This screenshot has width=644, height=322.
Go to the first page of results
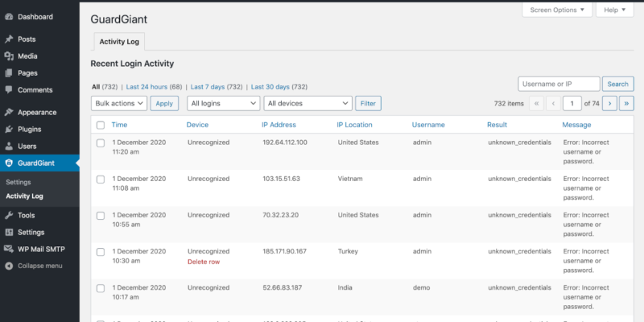point(536,104)
